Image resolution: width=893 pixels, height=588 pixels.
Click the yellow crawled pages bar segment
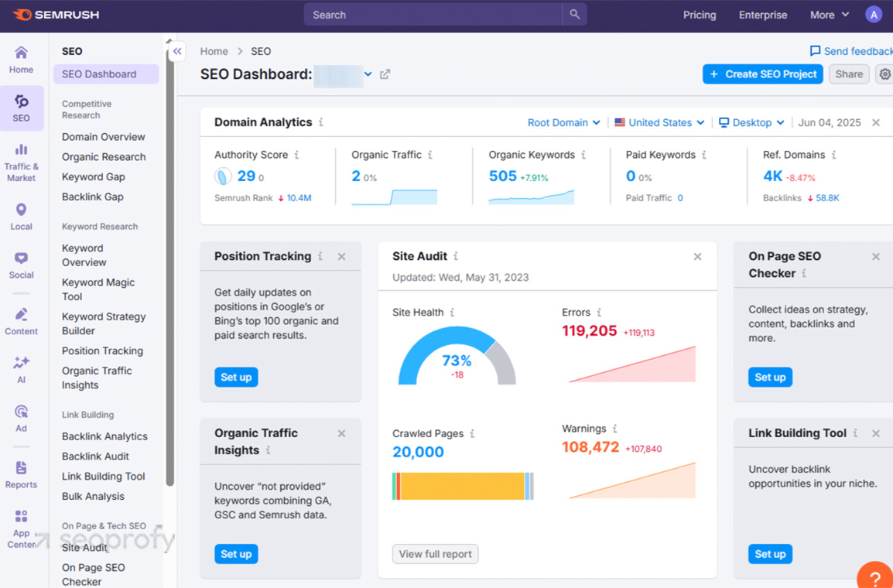click(463, 486)
